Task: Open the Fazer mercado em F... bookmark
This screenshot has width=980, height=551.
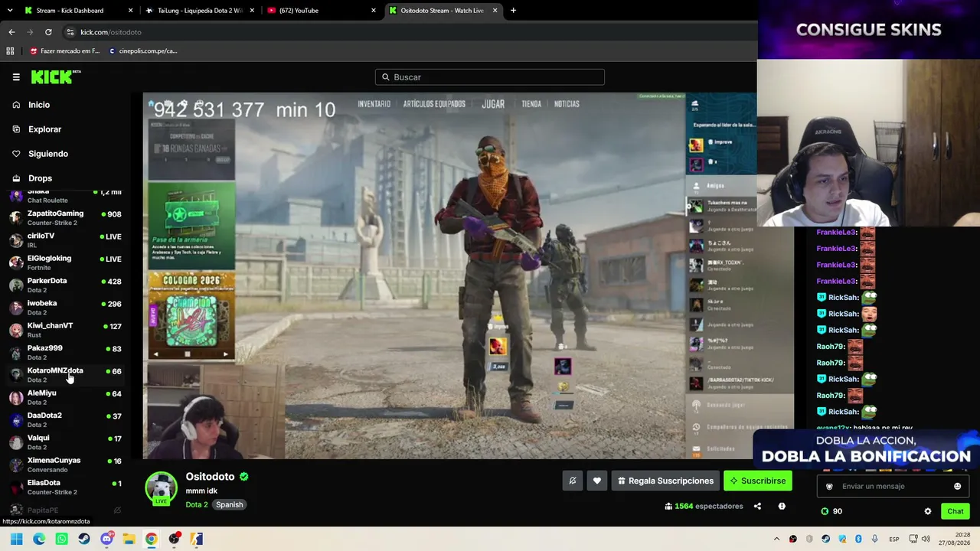Action: (x=64, y=51)
